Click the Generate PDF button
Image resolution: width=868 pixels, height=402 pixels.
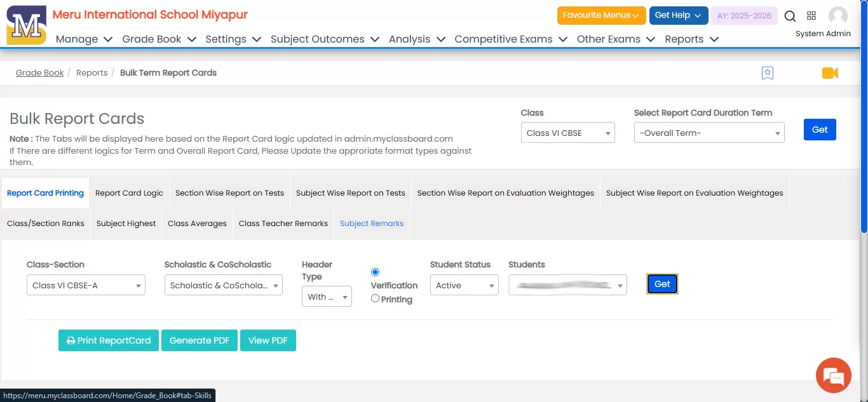(x=199, y=340)
